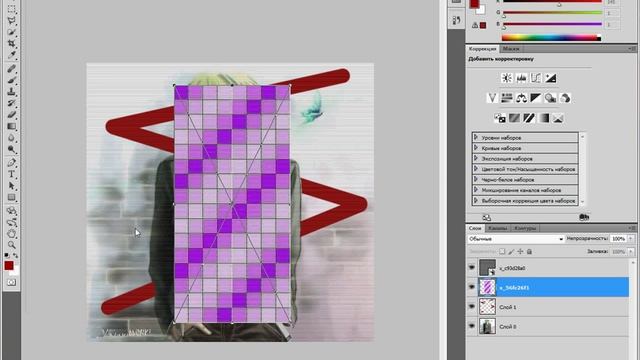Add a Channel Mixer adjustment
The image size is (640, 360).
[x=565, y=98]
